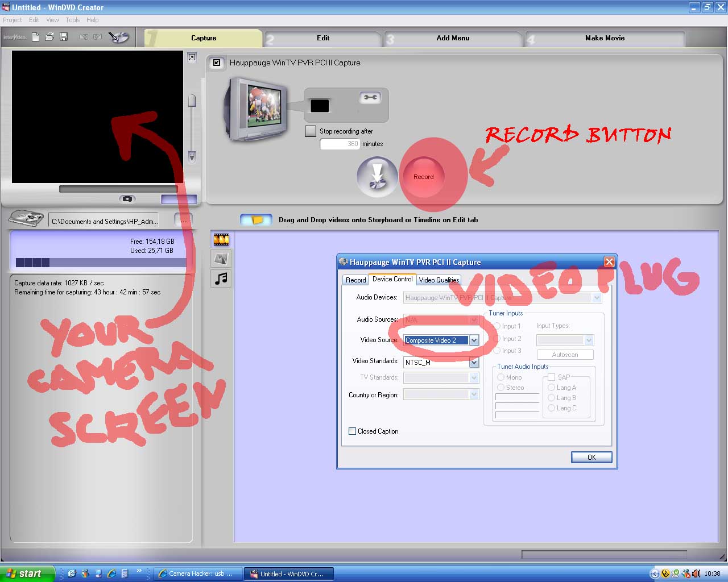This screenshot has height=582, width=728.
Task: Show the video clips library filmstrip icon
Action: (x=221, y=239)
